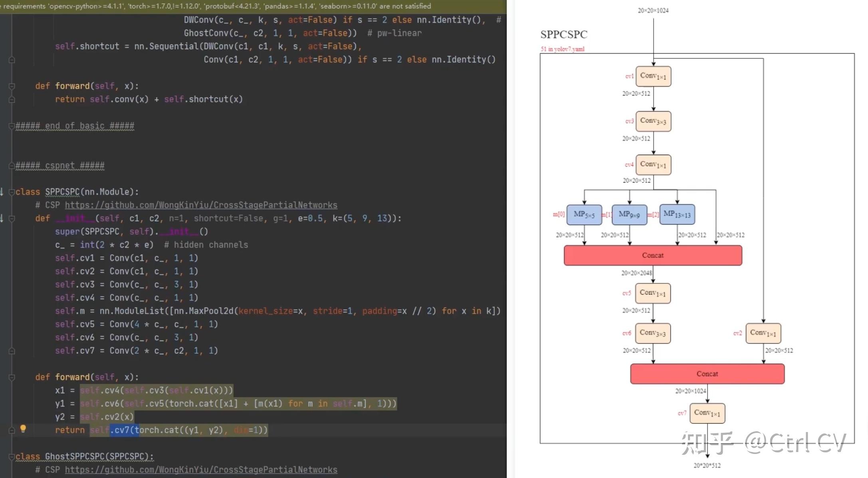Place cursor on 'self.cv5 = Conv(4 * c_, c_, 1, 1)' line
868x478 pixels.
(x=137, y=324)
